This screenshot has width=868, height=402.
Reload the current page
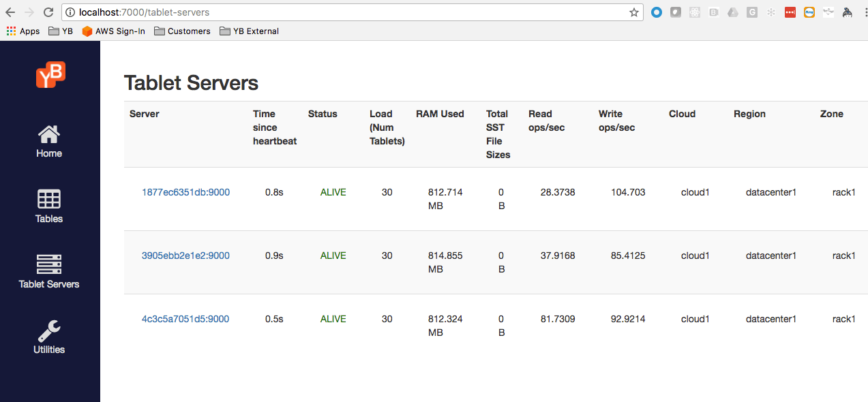point(47,12)
